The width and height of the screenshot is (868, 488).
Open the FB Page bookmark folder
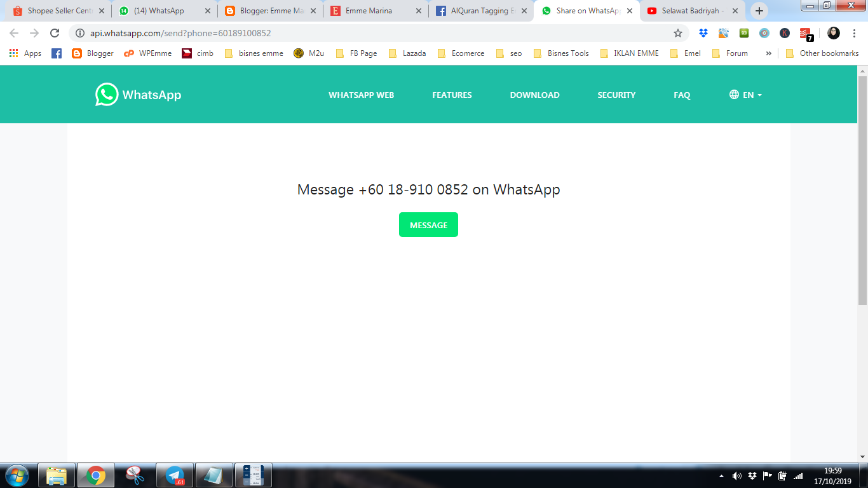click(x=356, y=53)
